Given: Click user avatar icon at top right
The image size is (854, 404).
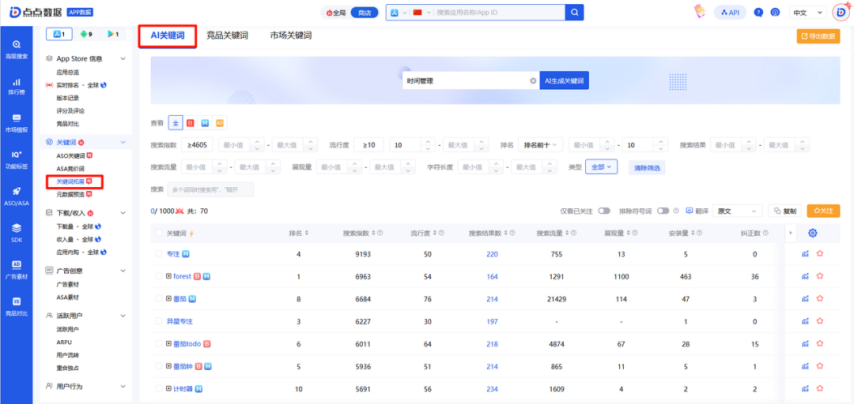Looking at the screenshot, I should pos(840,12).
